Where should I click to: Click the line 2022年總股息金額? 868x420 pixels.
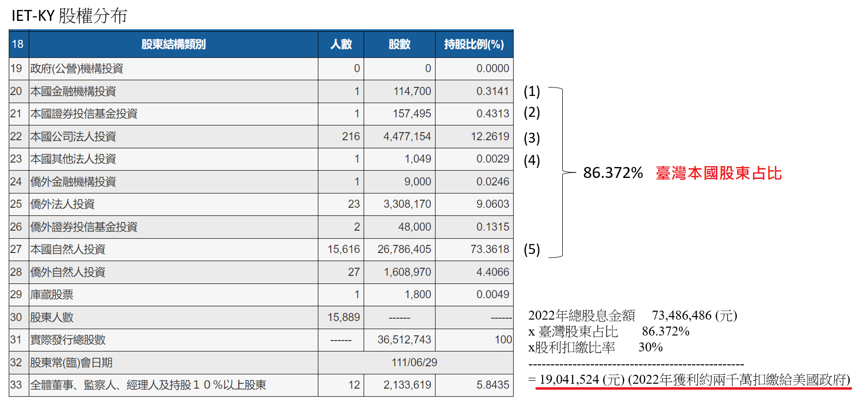point(582,316)
